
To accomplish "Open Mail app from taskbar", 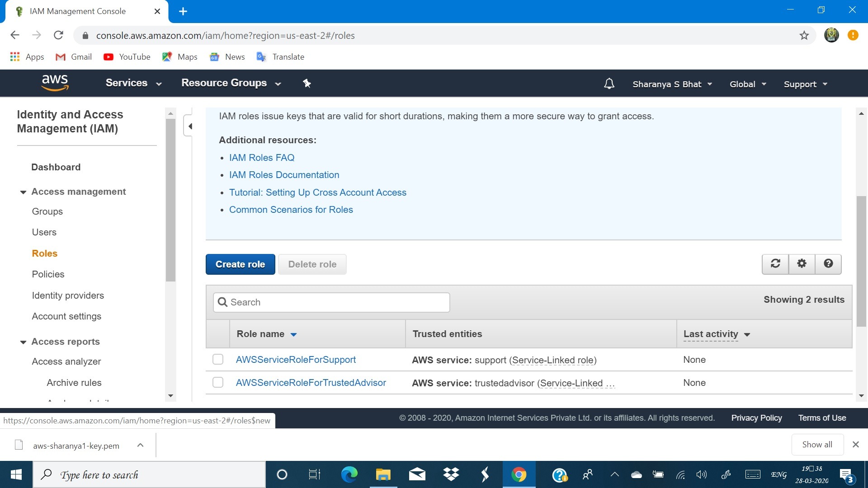I will point(417,474).
